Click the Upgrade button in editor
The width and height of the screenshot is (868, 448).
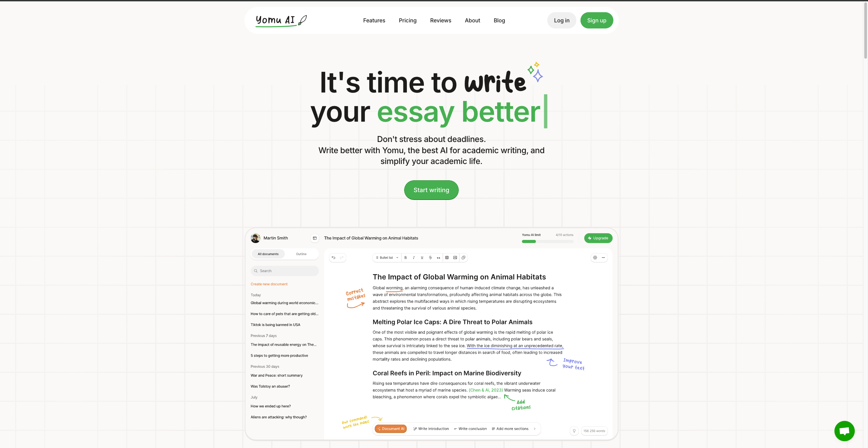(x=597, y=238)
